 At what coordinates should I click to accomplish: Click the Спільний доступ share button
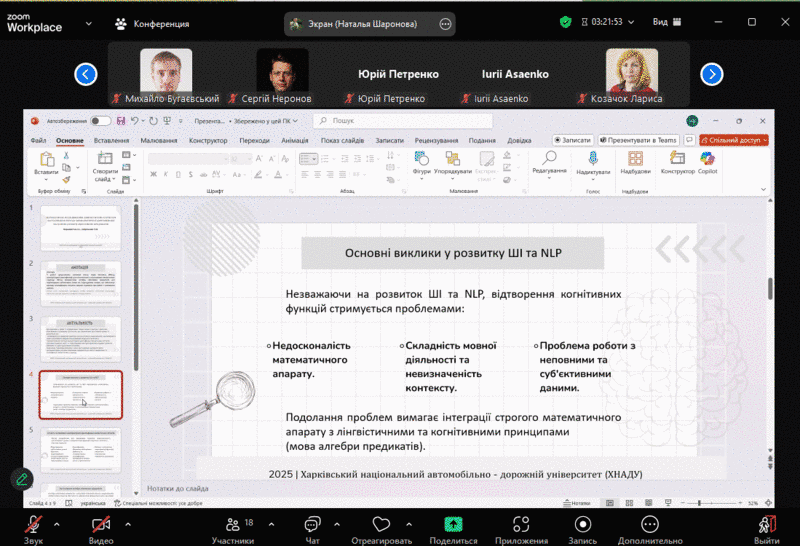pyautogui.click(x=733, y=141)
